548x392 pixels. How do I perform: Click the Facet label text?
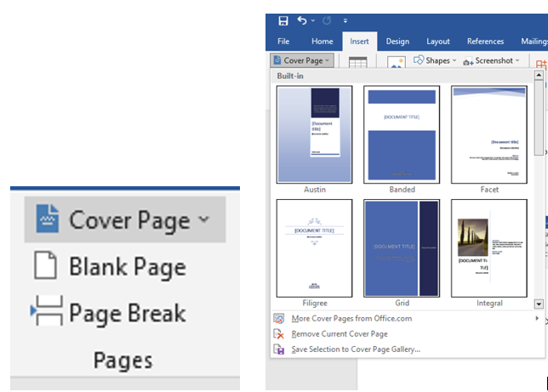(x=489, y=190)
